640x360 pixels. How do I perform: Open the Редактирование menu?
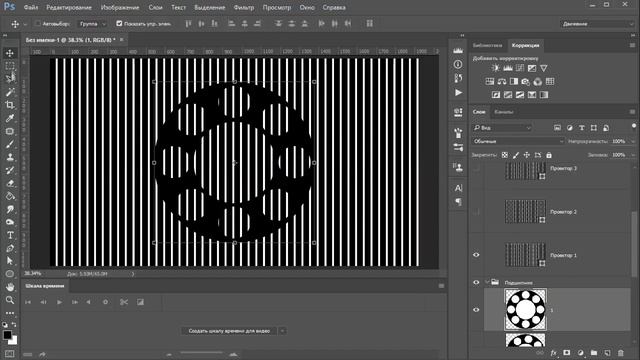(69, 7)
